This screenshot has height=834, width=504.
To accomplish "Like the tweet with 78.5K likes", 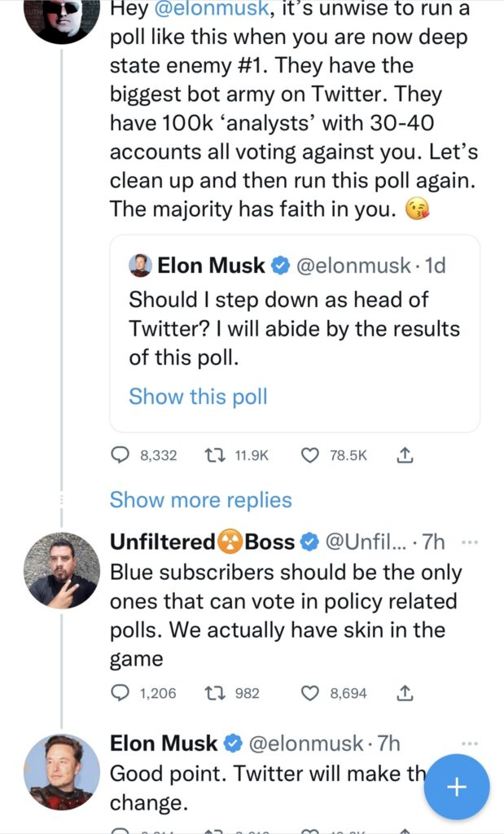I will pyautogui.click(x=310, y=456).
